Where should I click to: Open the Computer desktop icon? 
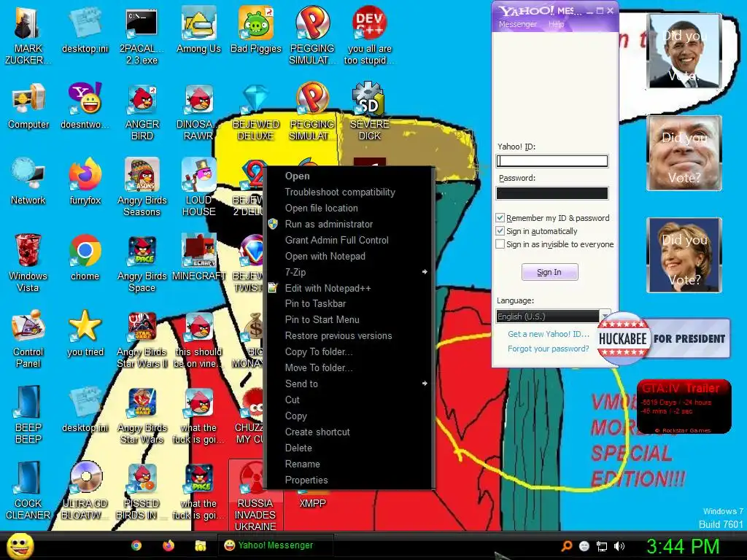pyautogui.click(x=28, y=106)
